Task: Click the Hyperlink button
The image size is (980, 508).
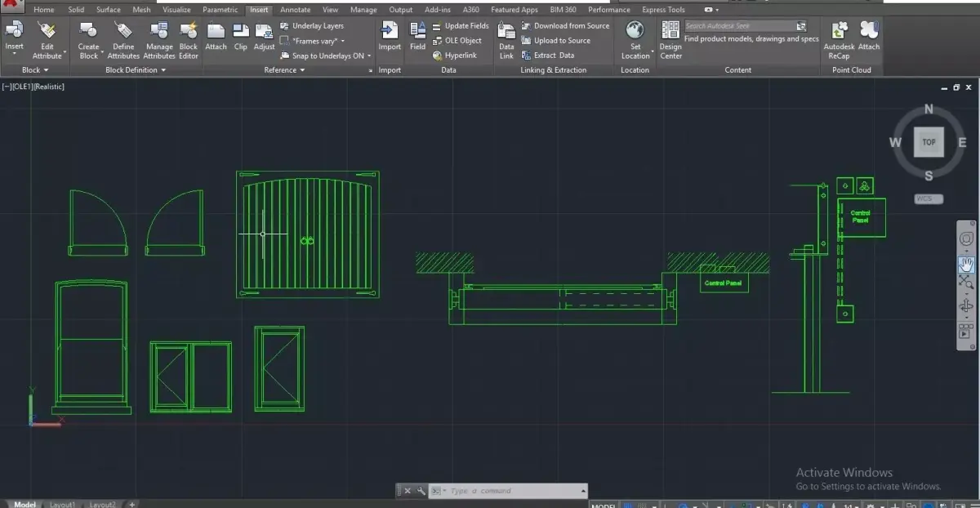Action: tap(454, 56)
